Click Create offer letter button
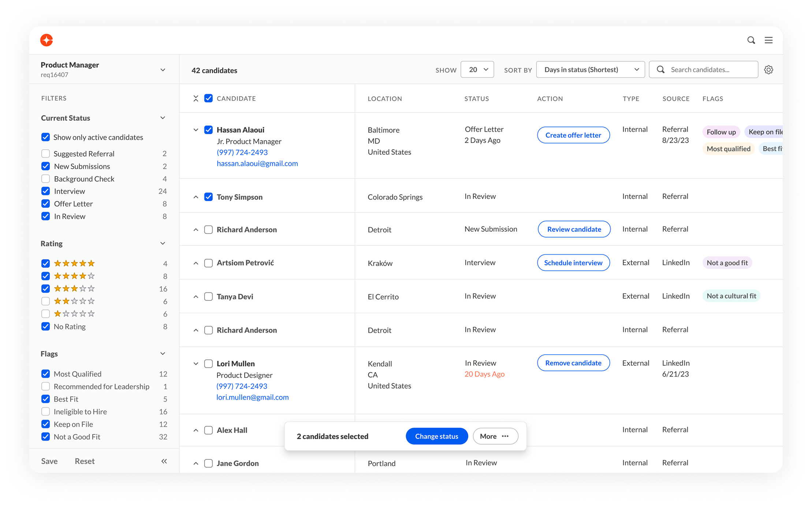 tap(573, 135)
